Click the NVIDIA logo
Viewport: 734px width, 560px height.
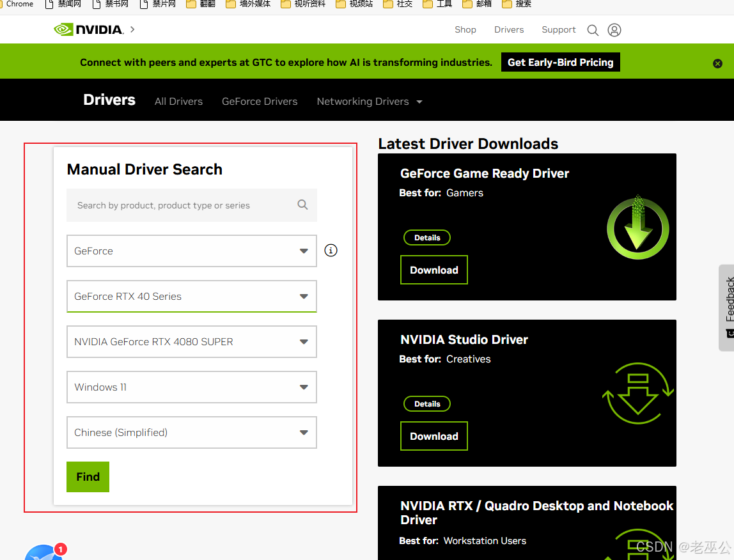click(89, 29)
